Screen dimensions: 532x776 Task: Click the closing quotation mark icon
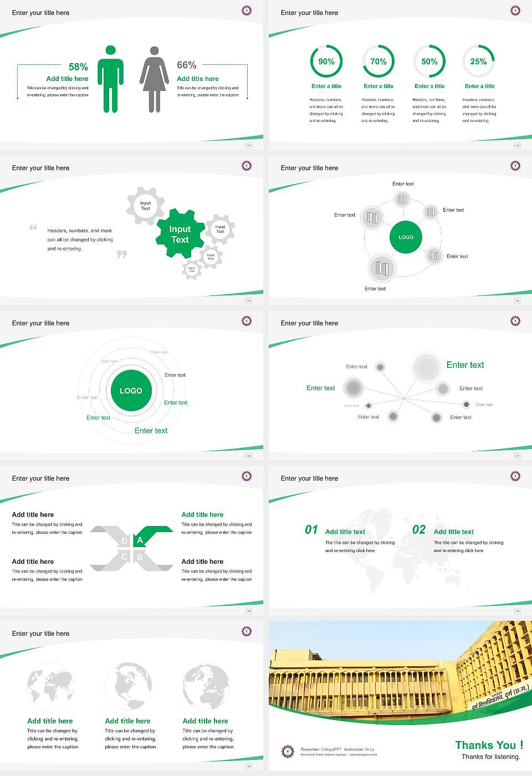click(x=122, y=254)
